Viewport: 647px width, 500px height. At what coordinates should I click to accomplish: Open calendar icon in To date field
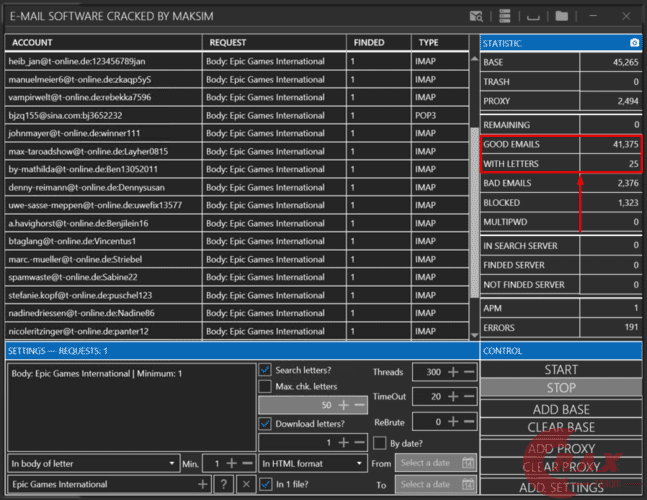point(468,484)
